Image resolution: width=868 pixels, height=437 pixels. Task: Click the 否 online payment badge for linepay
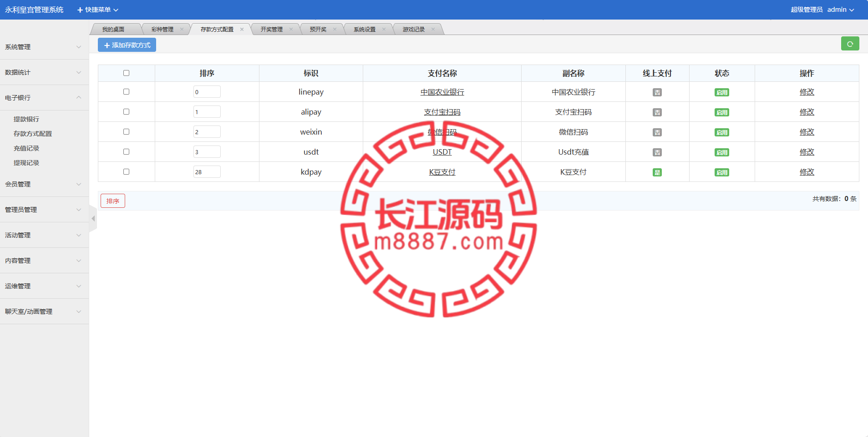pyautogui.click(x=657, y=92)
